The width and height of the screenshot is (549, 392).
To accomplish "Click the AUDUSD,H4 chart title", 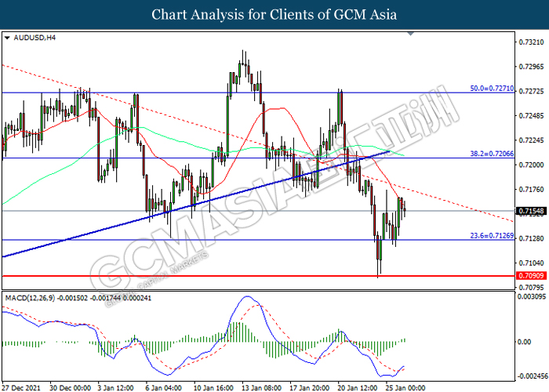I will 35,38.
